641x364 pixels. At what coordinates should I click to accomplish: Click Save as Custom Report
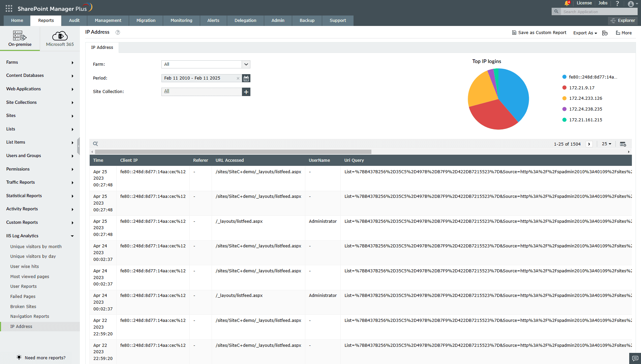(539, 33)
